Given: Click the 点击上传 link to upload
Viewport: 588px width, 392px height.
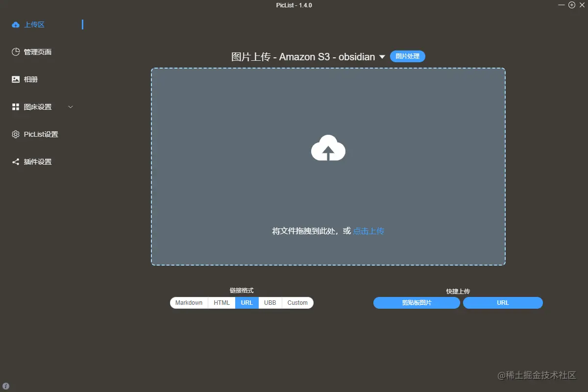Looking at the screenshot, I should pyautogui.click(x=368, y=231).
